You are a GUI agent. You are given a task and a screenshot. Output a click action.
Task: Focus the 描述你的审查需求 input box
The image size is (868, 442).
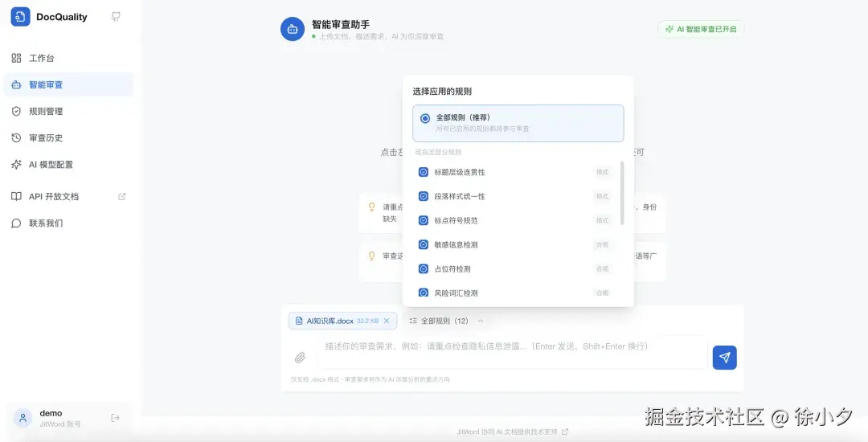coord(512,352)
